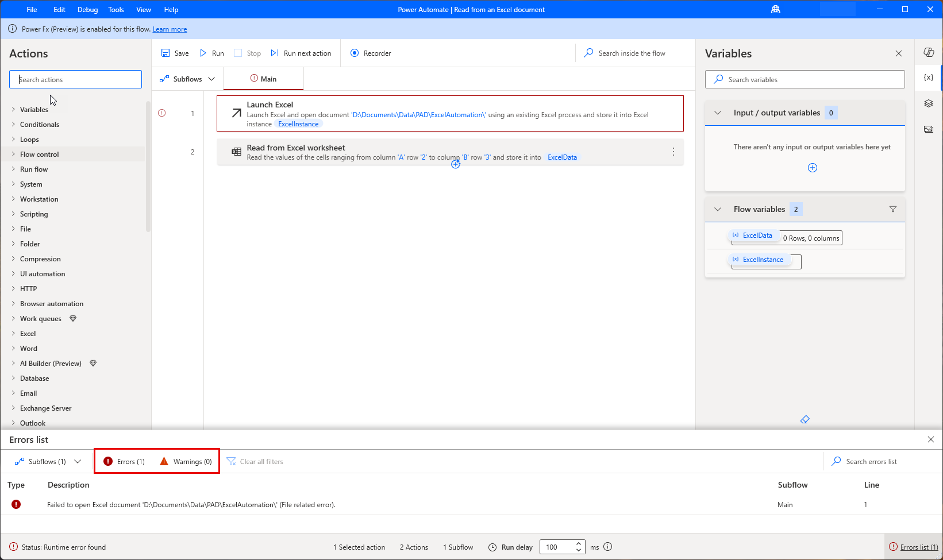Select the Launch Excel action
The image size is (943, 560).
[x=450, y=113]
